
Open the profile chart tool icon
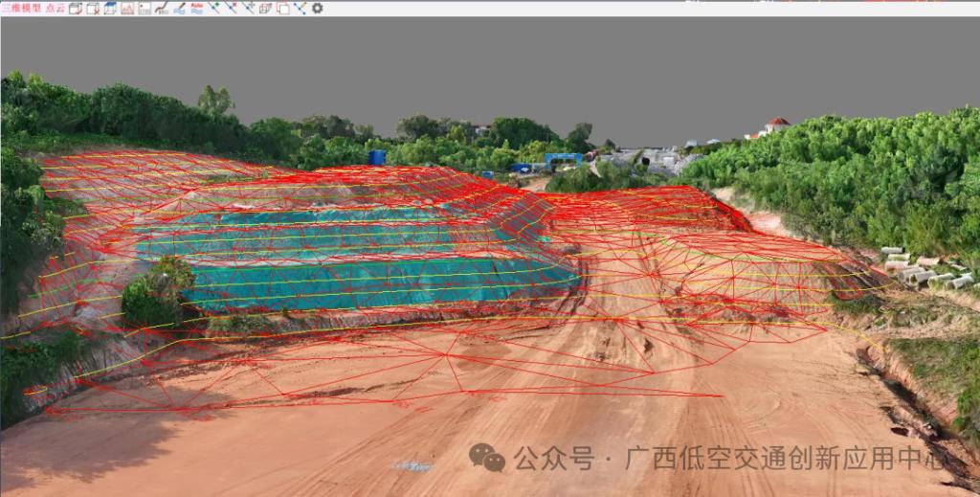127,8
